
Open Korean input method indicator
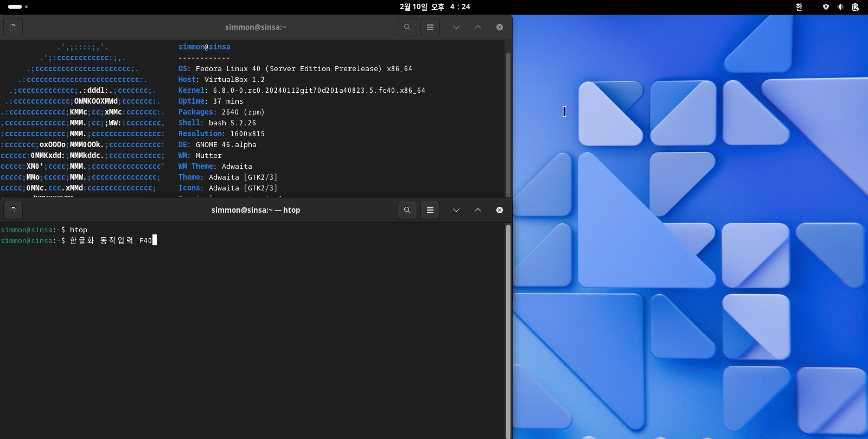[799, 7]
